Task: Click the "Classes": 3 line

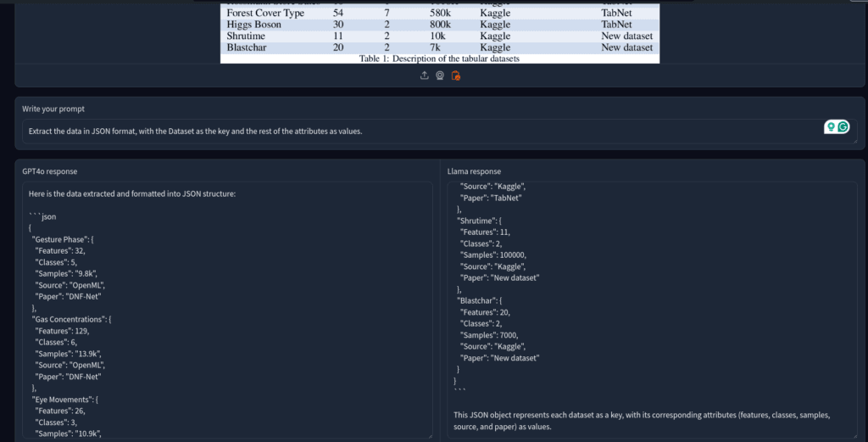Action: point(56,422)
